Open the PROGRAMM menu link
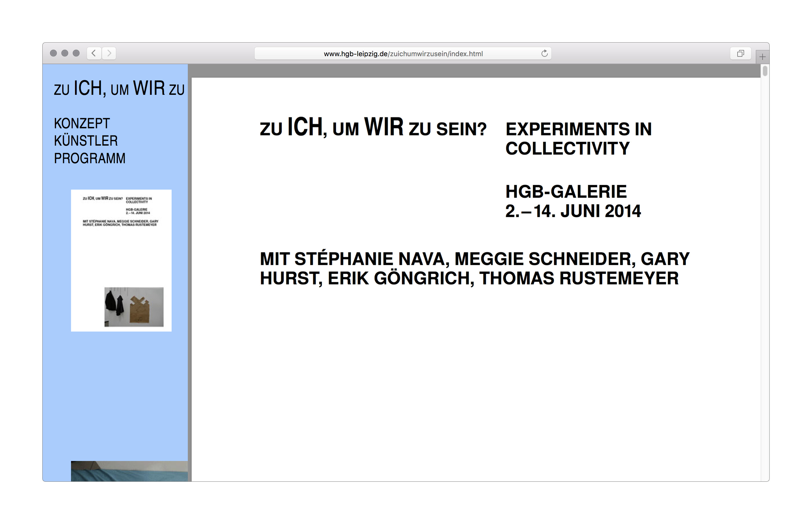812x524 pixels. point(89,158)
